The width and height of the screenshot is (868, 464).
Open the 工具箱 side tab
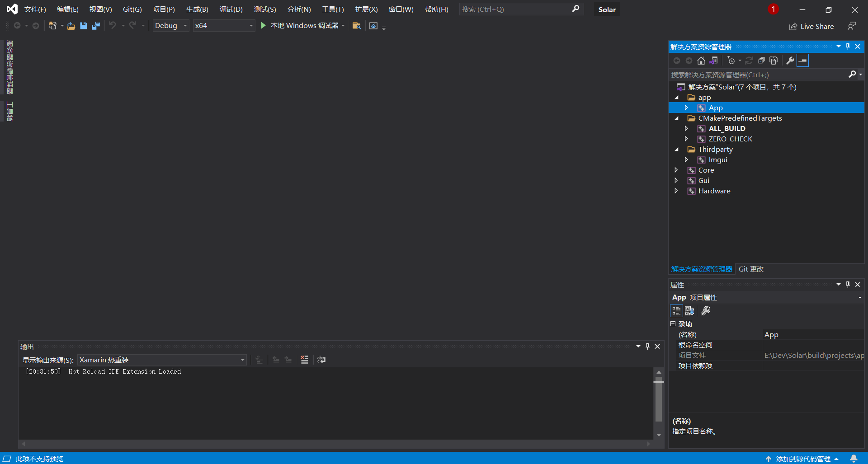pyautogui.click(x=9, y=112)
